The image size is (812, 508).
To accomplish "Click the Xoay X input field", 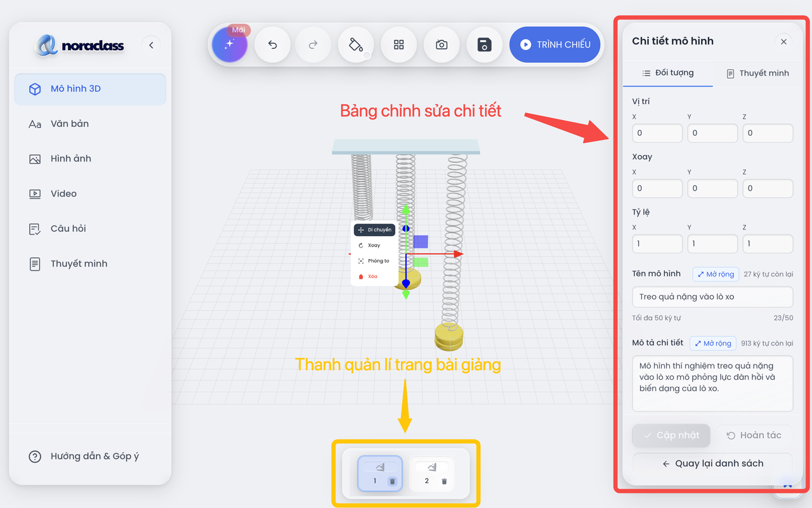I will tap(657, 189).
